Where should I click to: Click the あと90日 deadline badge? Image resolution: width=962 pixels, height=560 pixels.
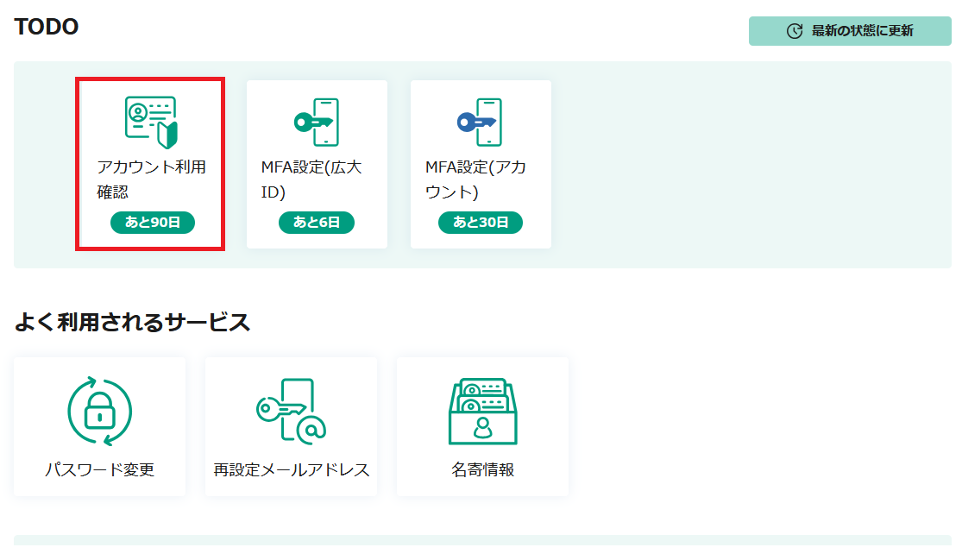tap(153, 223)
